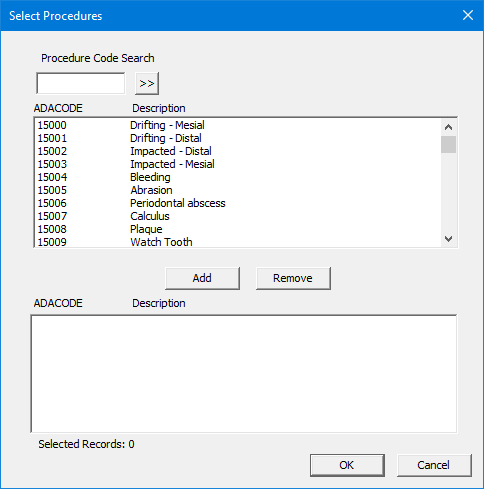Click the Remove button
The height and width of the screenshot is (489, 484).
click(x=293, y=278)
